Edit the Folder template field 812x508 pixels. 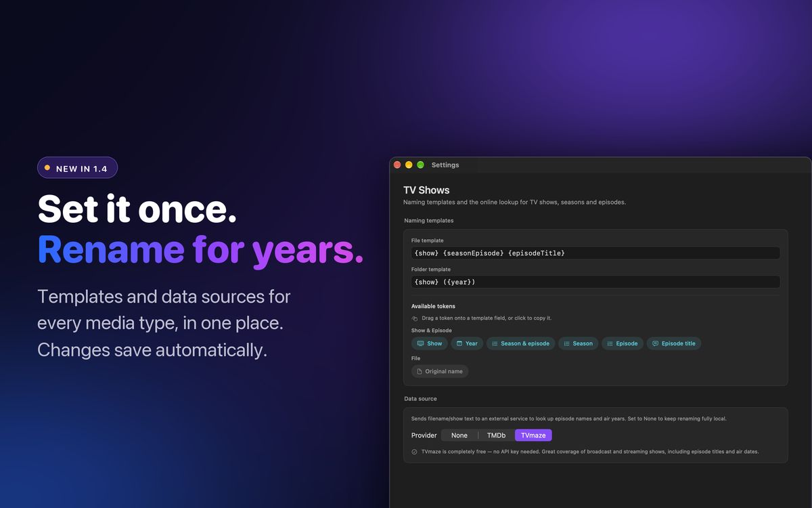click(x=595, y=282)
